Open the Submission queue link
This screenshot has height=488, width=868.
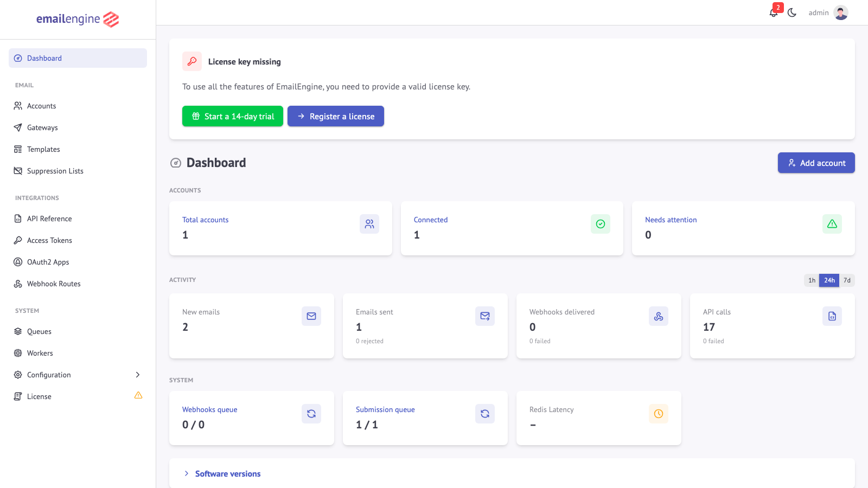point(385,409)
